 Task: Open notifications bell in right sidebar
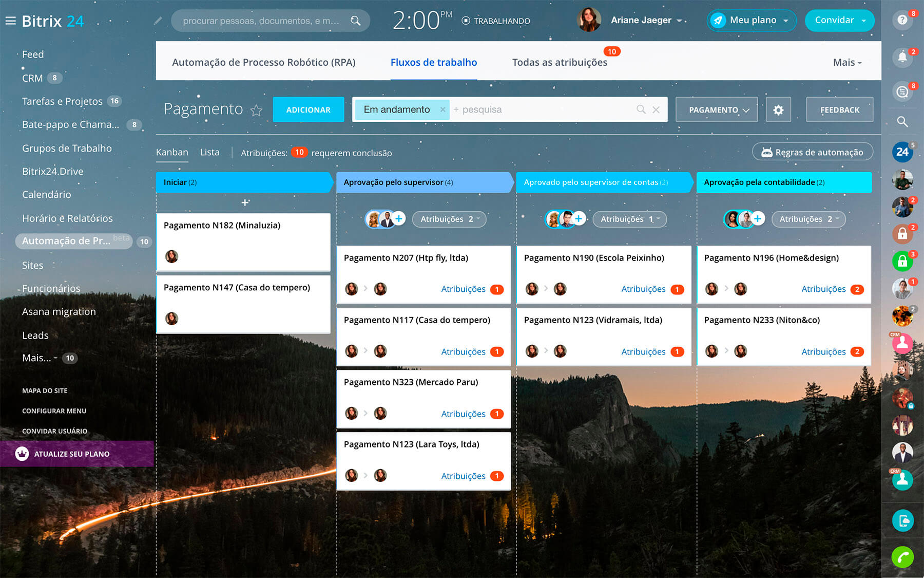(902, 57)
